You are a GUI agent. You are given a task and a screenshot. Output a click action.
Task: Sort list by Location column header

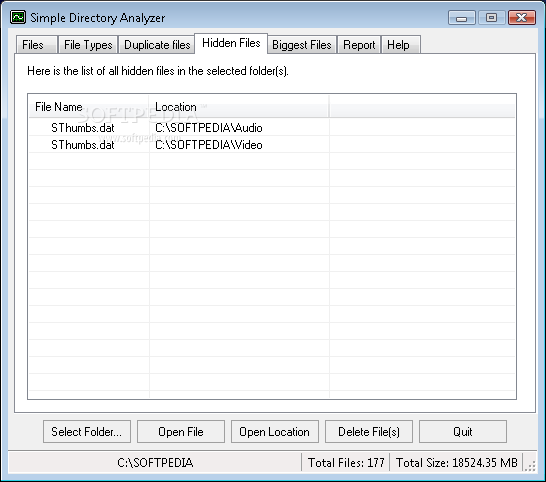[239, 107]
